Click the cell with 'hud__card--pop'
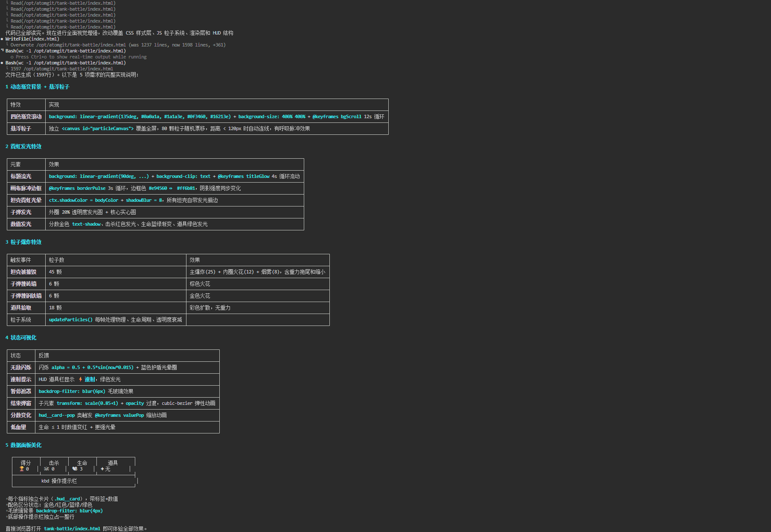Screen dimensions: 771x532 click(127, 415)
